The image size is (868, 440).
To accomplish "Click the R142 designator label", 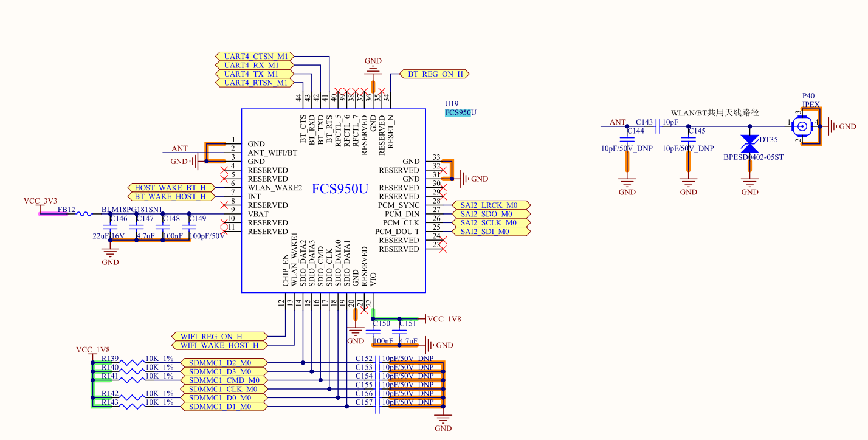I will [x=110, y=394].
